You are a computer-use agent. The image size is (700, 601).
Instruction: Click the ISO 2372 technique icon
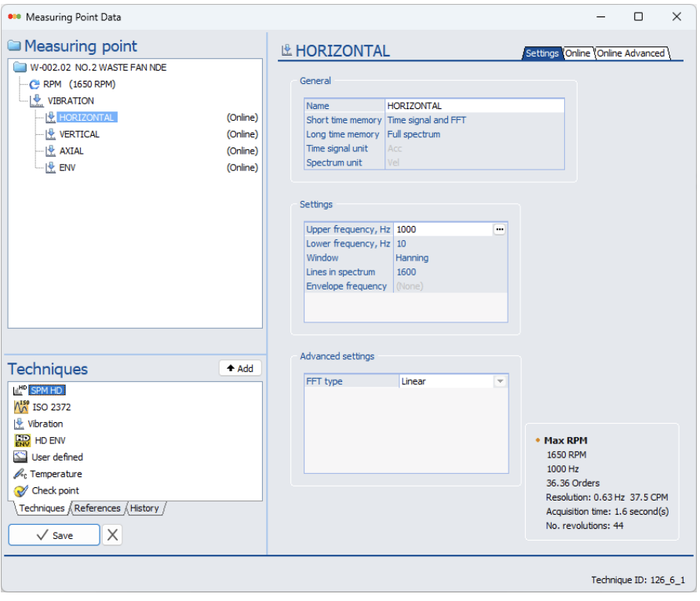point(21,407)
